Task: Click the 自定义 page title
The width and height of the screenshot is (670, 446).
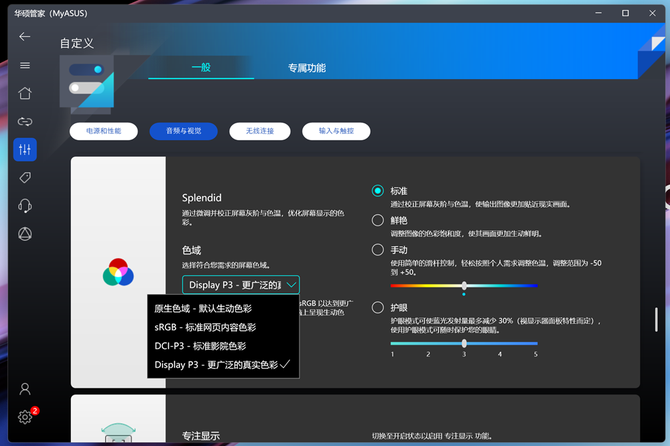Action: (76, 43)
